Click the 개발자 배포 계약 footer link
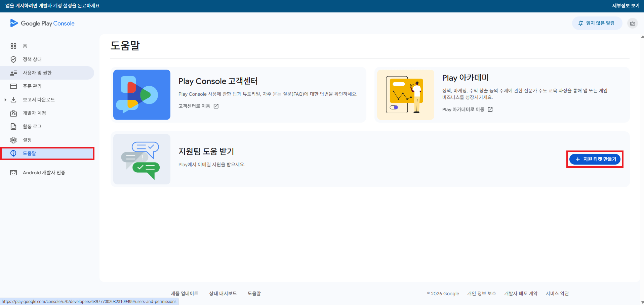This screenshot has width=644, height=305. click(x=521, y=294)
